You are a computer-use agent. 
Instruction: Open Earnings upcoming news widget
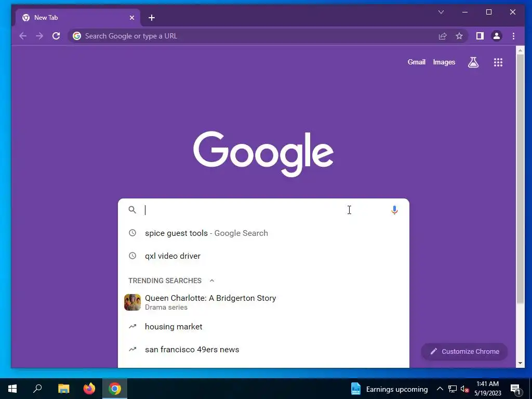(389, 389)
